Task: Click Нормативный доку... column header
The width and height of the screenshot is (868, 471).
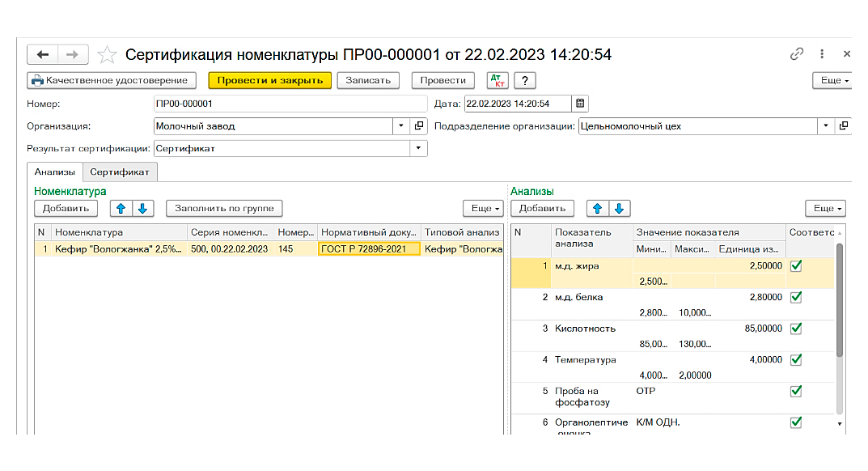Action: [369, 232]
